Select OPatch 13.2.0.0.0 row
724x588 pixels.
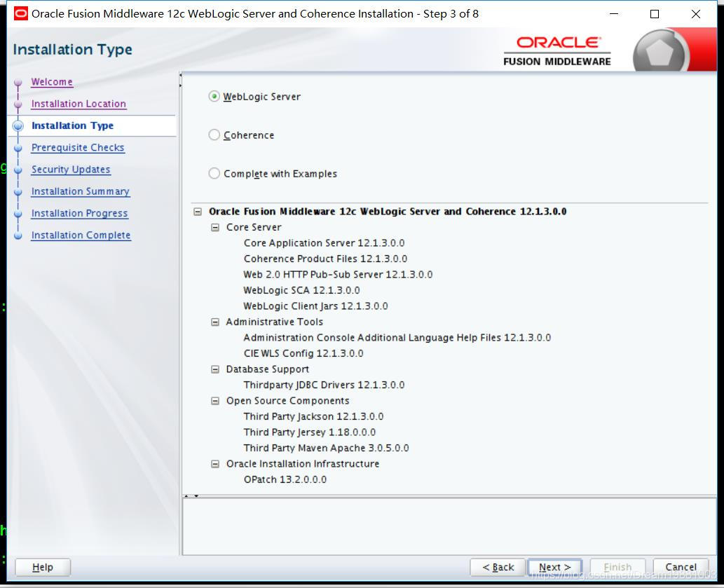285,479
